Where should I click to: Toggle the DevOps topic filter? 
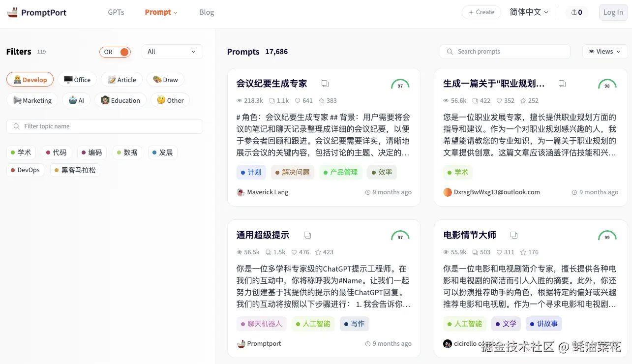tap(25, 170)
